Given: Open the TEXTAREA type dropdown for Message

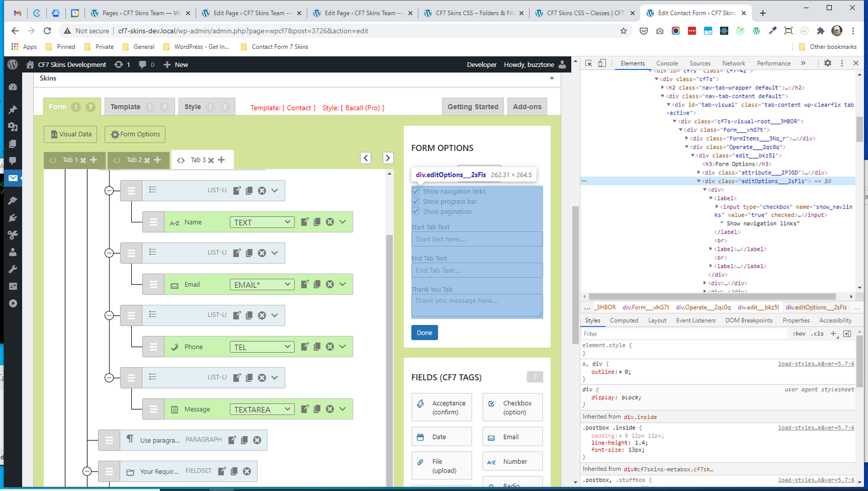Looking at the screenshot, I should click(262, 410).
